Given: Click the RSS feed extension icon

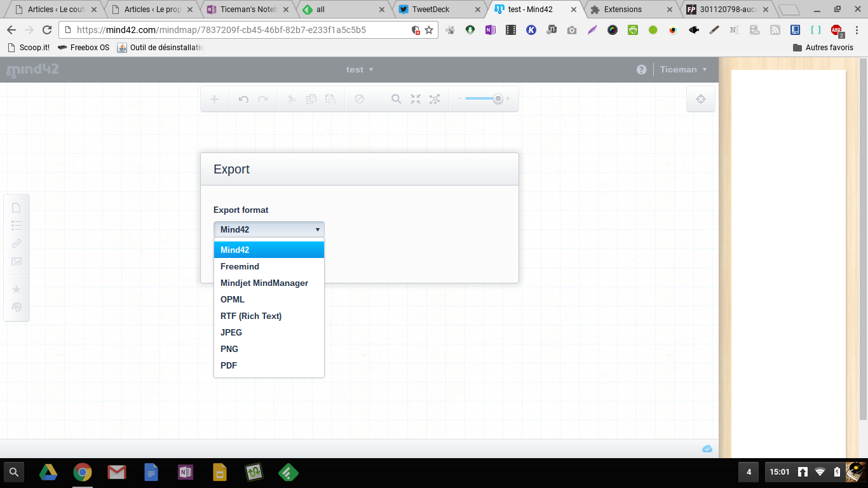Looking at the screenshot, I should (x=775, y=30).
